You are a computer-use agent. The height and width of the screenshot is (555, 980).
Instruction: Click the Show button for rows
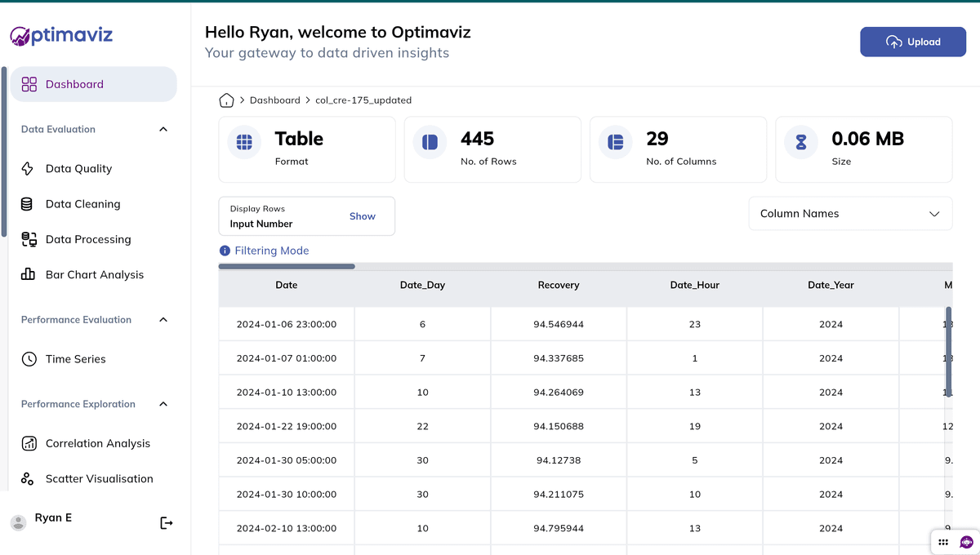(x=362, y=216)
